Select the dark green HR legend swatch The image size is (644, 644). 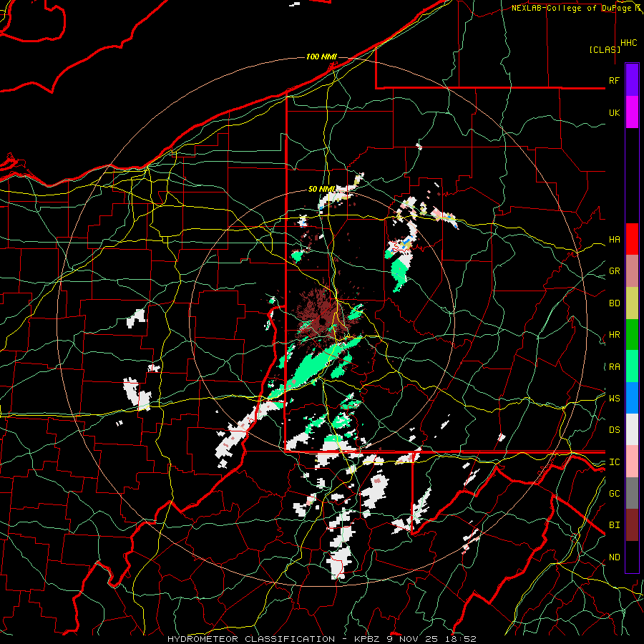(632, 335)
